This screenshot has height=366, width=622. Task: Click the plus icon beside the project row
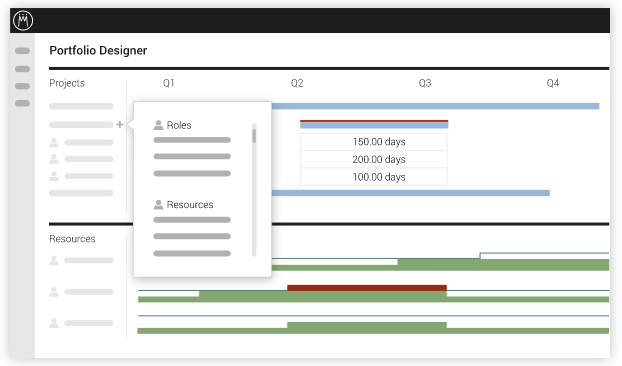(x=120, y=125)
